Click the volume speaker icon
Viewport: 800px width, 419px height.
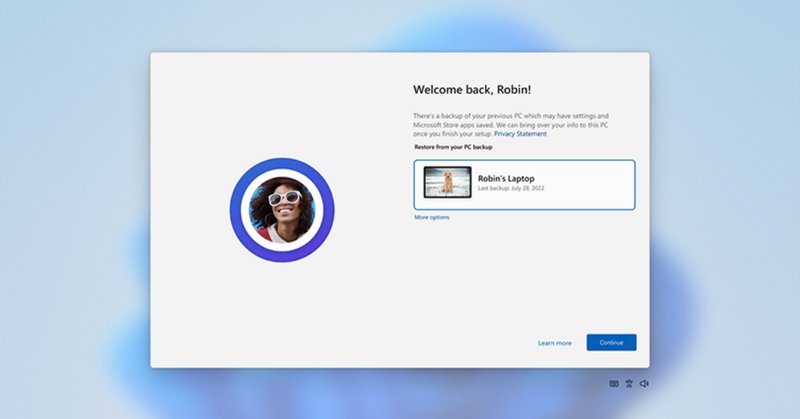(644, 384)
